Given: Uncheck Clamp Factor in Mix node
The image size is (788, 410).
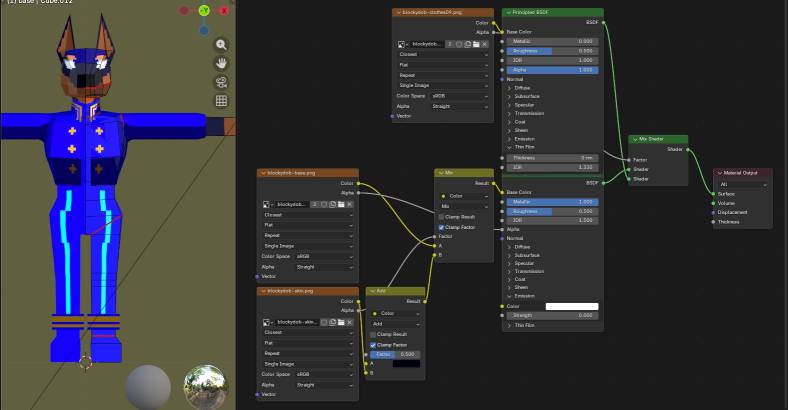Looking at the screenshot, I should [x=442, y=227].
